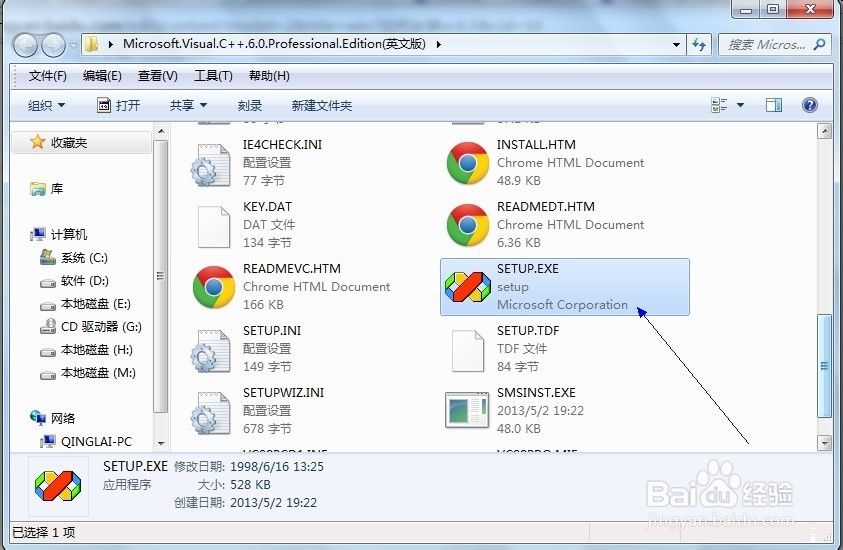Select 软件 (D:) drive
The height and width of the screenshot is (550, 843).
(x=74, y=281)
